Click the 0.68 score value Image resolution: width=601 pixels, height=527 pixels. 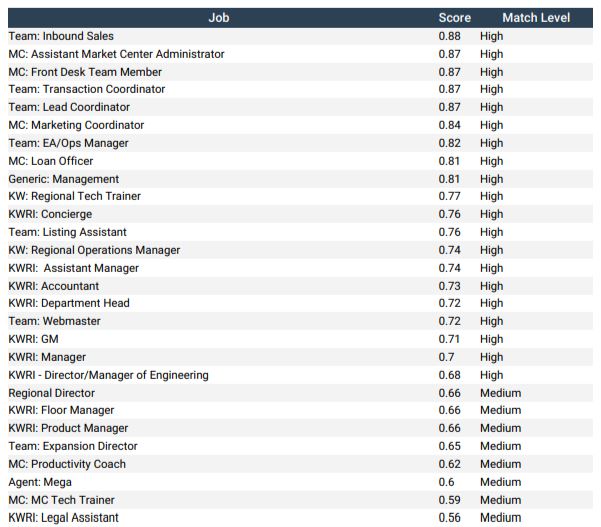(x=449, y=375)
